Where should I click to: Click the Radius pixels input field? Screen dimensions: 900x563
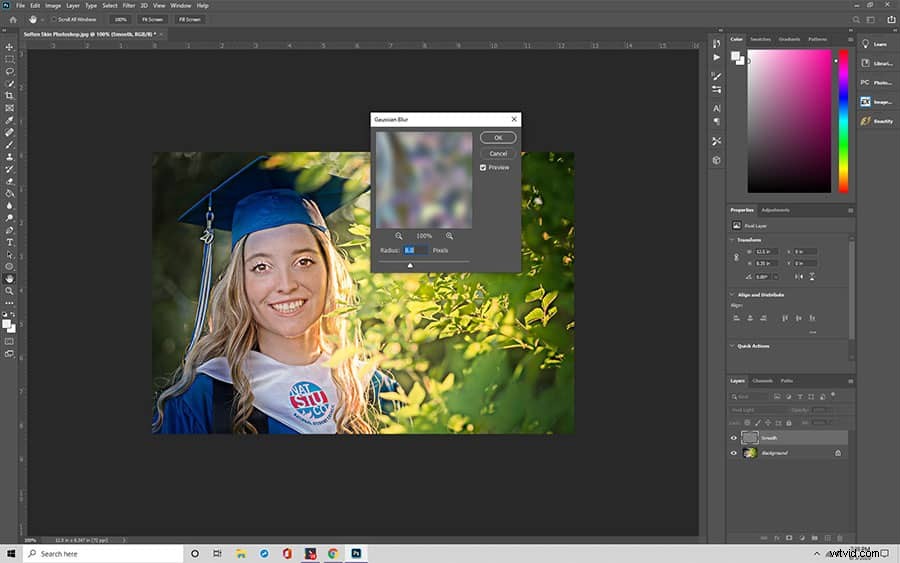pos(416,251)
